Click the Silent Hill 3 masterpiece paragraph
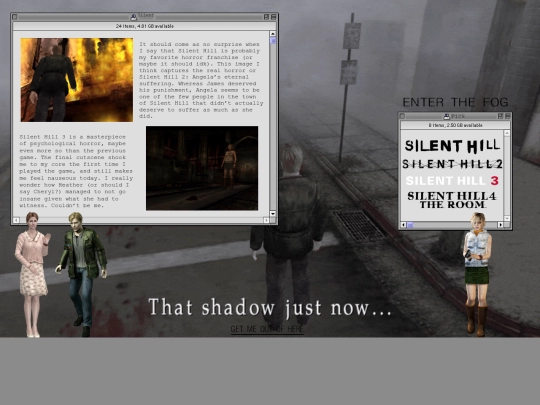Image resolution: width=540 pixels, height=405 pixels. click(76, 171)
